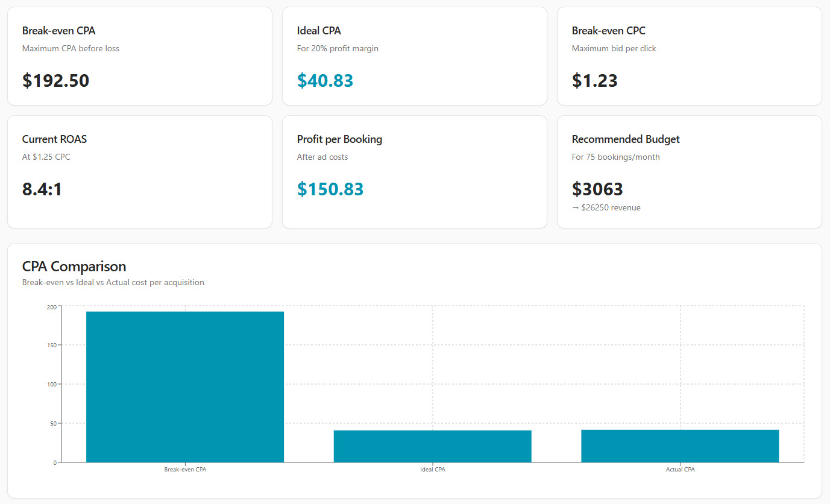The height and width of the screenshot is (504, 830).
Task: Click the Ideal CPA card heading
Action: click(x=319, y=31)
